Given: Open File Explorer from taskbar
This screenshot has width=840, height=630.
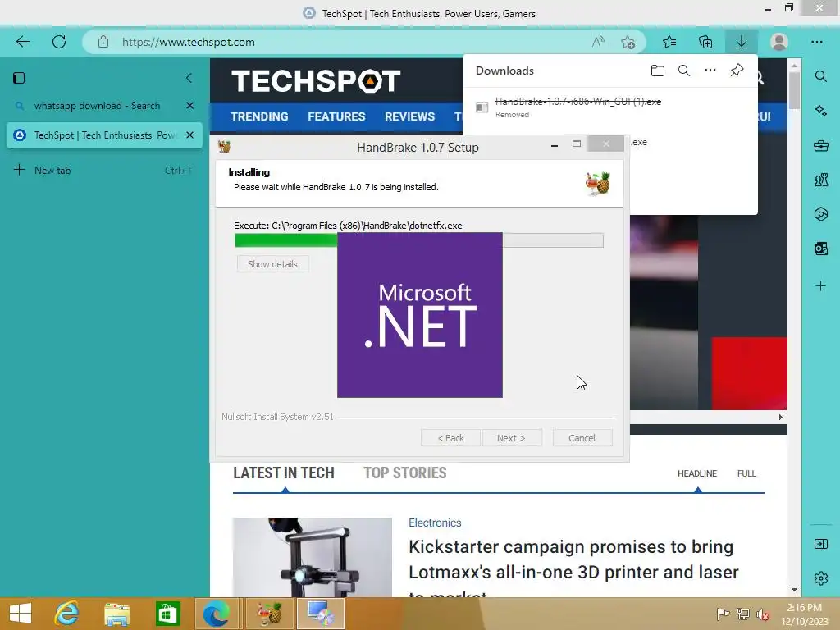Looking at the screenshot, I should tap(116, 614).
